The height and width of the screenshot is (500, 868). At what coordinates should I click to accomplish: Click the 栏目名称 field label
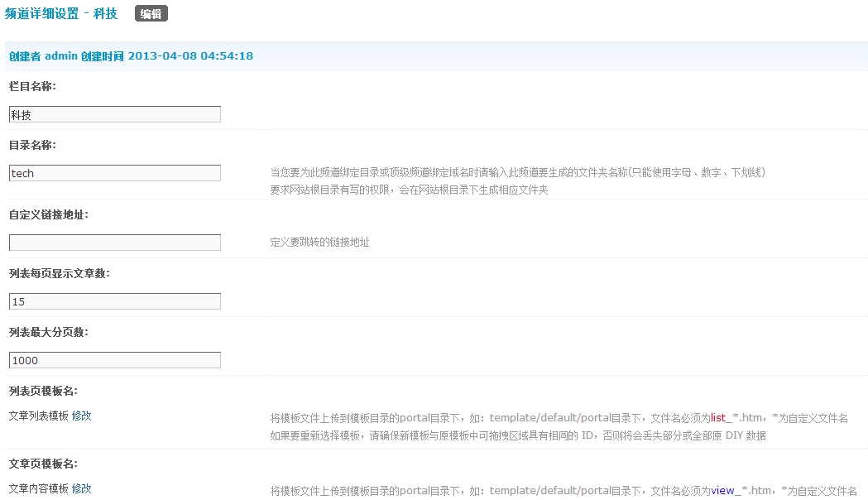click(32, 86)
